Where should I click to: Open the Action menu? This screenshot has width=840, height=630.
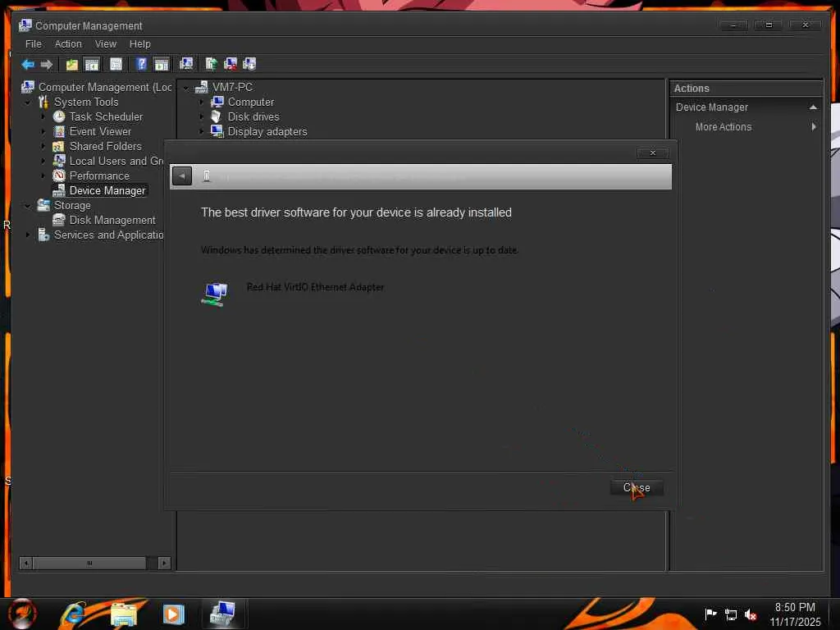[x=68, y=44]
